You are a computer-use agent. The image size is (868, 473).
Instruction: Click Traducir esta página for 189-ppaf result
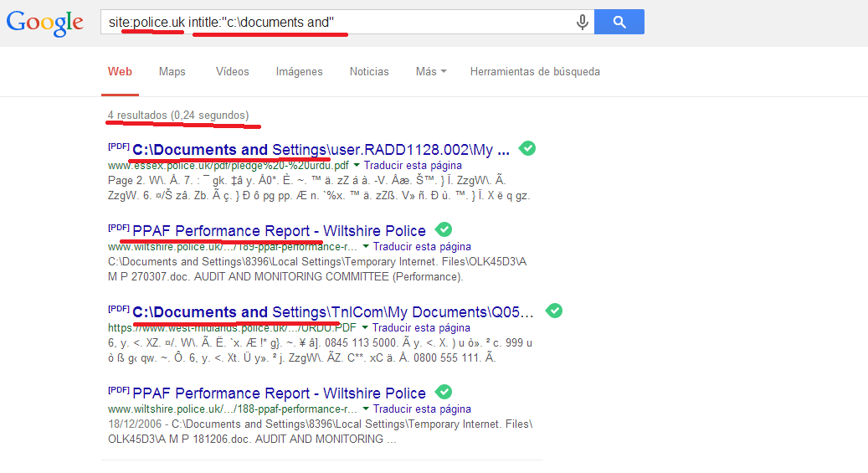point(422,246)
